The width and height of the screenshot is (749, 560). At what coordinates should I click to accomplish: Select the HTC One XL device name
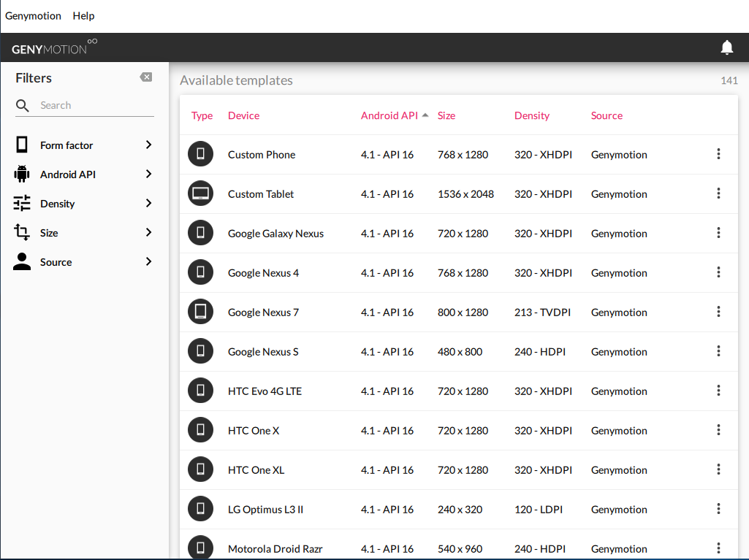click(256, 469)
